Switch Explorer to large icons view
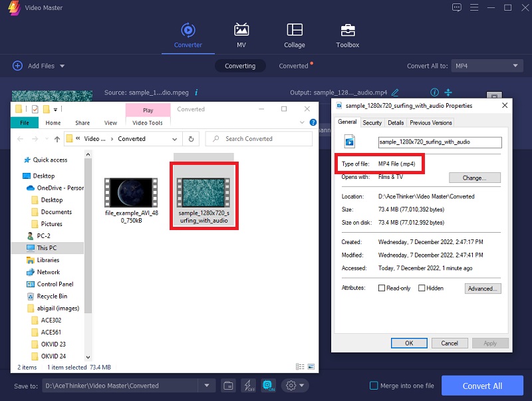The image size is (532, 401). (x=311, y=366)
